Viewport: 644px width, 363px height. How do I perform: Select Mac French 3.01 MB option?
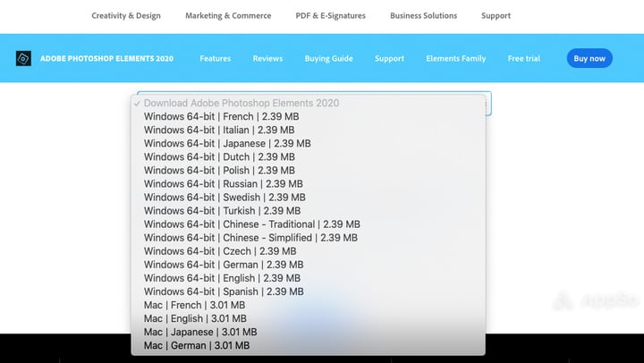coord(308,305)
